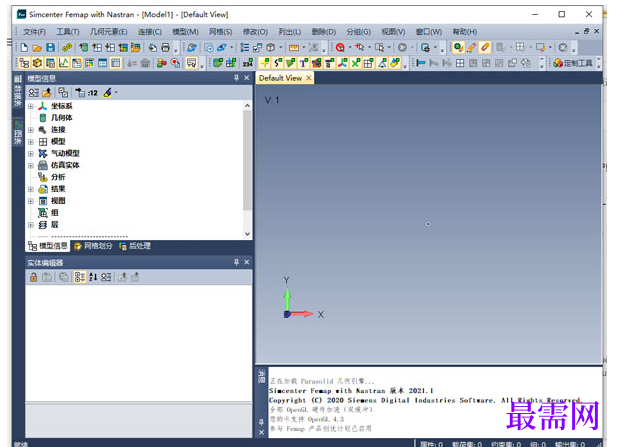
Task: Toggle the model info tree pane icon
Action: pyautogui.click(x=24, y=63)
